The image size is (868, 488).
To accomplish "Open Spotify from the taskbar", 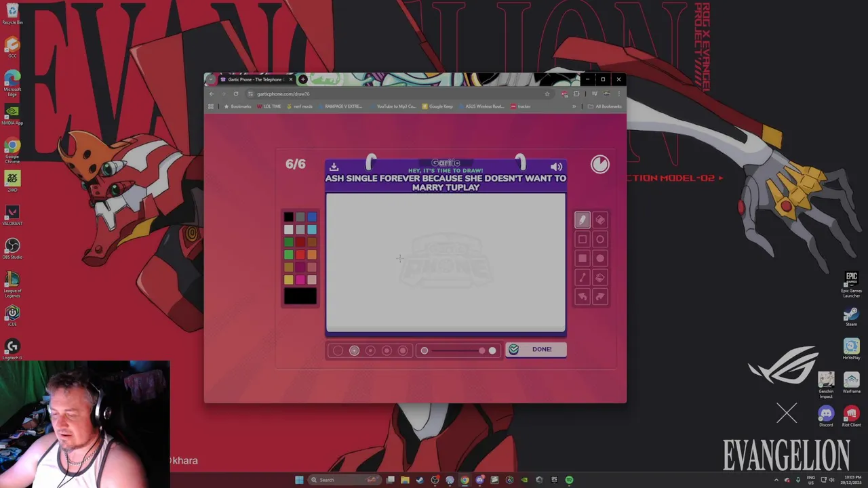I will (x=569, y=480).
